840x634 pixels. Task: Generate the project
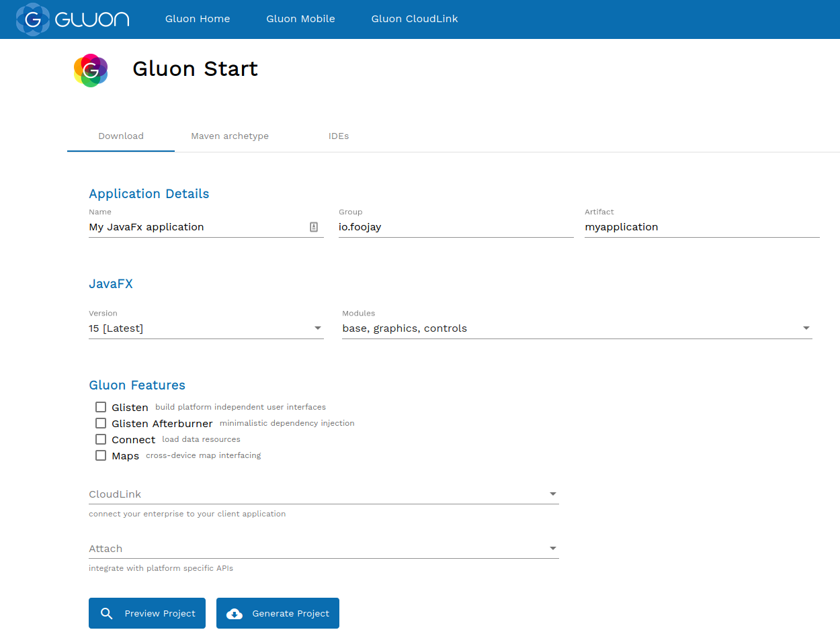pos(278,613)
